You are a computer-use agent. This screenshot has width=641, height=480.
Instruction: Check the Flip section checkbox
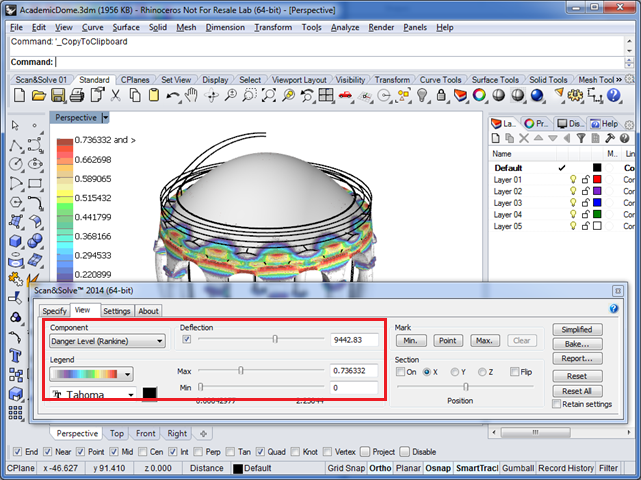tap(514, 372)
